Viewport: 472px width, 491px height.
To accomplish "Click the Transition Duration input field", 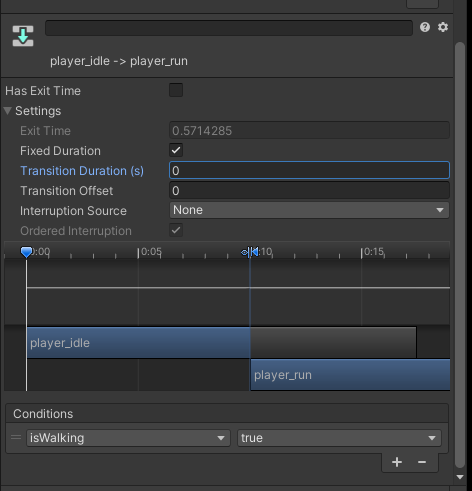I will click(309, 170).
